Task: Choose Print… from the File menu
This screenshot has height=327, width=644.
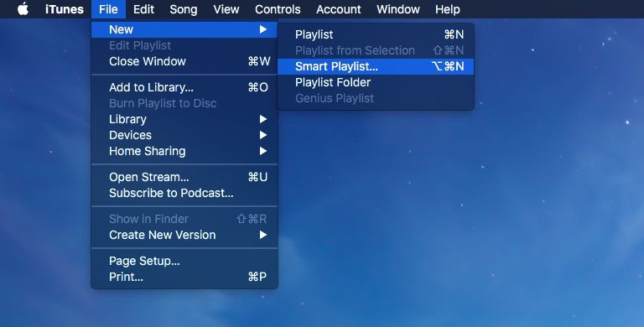Action: tap(184, 278)
